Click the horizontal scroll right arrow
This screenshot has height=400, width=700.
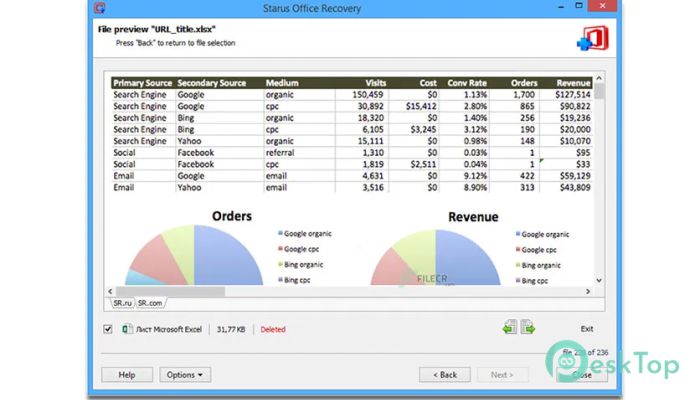[588, 291]
